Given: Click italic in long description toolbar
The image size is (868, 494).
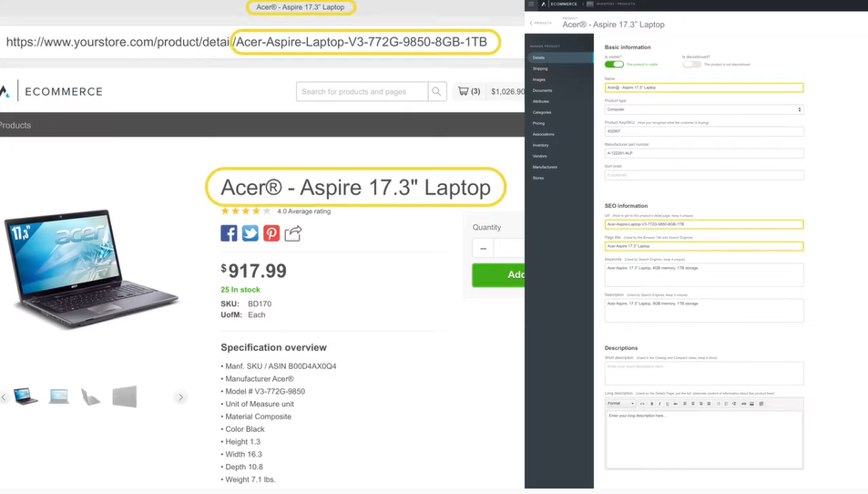Looking at the screenshot, I should pyautogui.click(x=659, y=404).
